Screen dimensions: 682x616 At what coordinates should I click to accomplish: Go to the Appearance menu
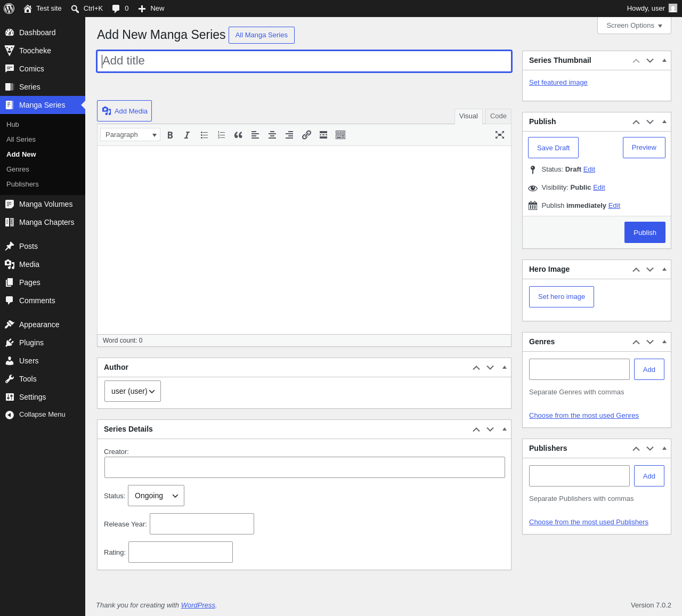tap(43, 325)
